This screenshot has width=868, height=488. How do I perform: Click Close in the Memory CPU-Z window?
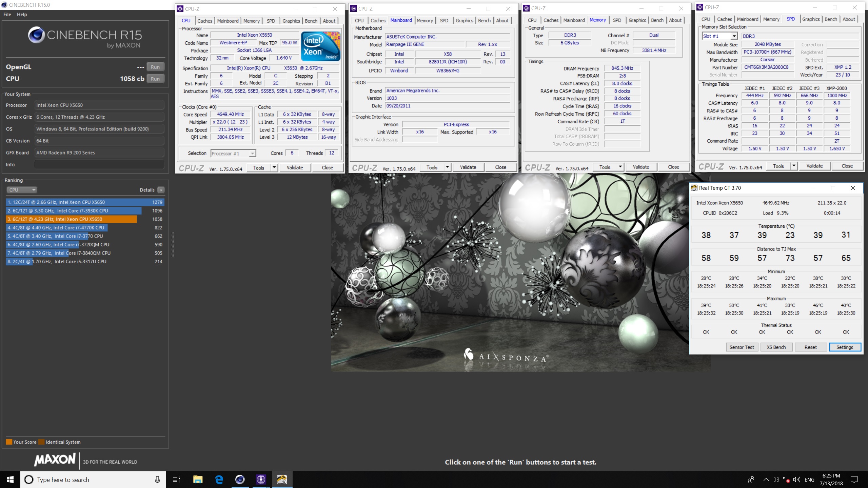pyautogui.click(x=673, y=167)
